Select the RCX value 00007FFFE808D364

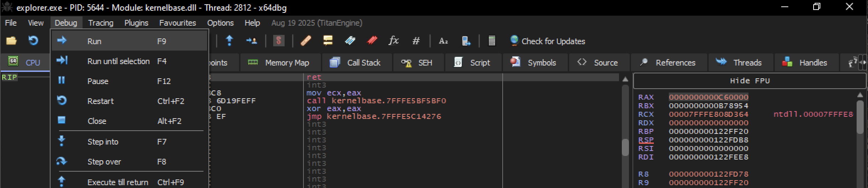(709, 114)
